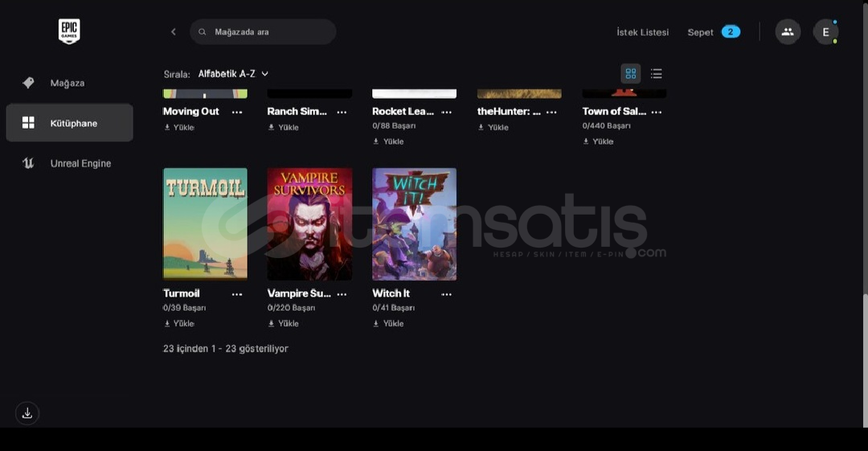Viewport: 868px width, 451px height.
Task: Open Turmoil options menu
Action: 237,294
